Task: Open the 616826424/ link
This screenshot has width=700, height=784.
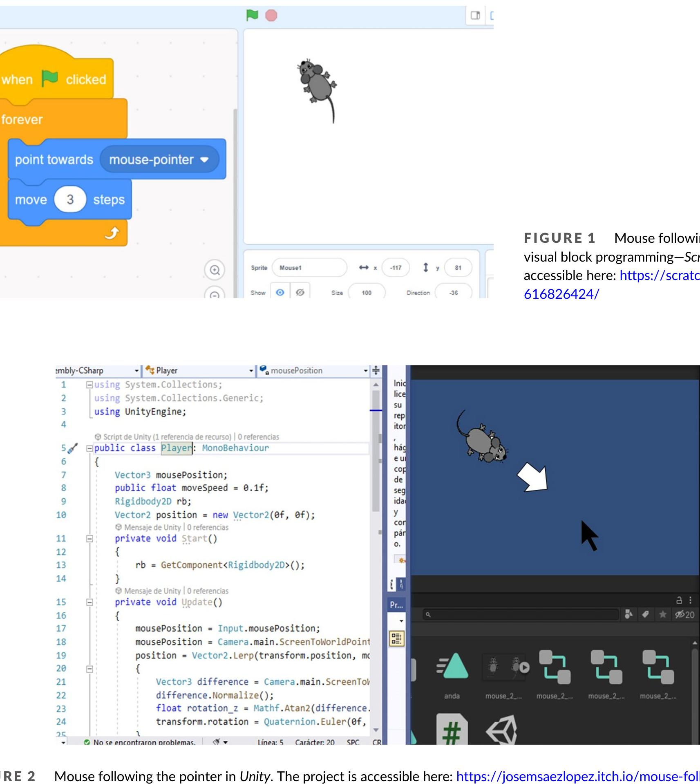Action: [x=561, y=294]
